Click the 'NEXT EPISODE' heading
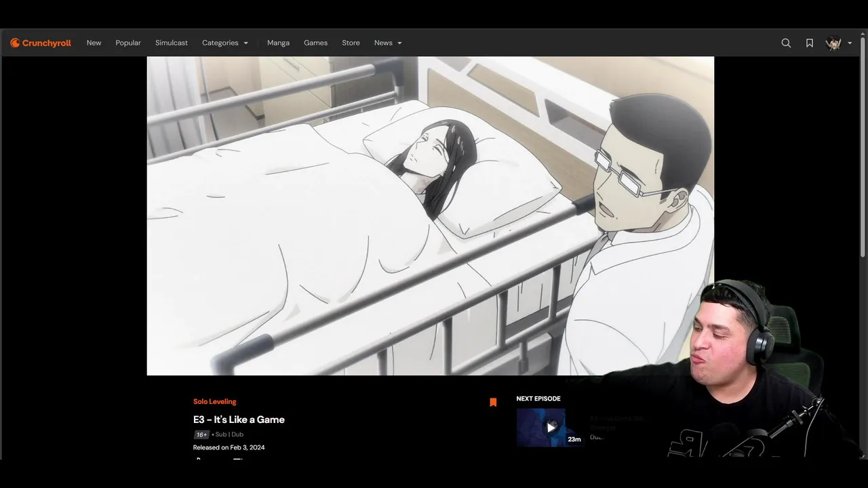The width and height of the screenshot is (868, 488). [x=538, y=399]
